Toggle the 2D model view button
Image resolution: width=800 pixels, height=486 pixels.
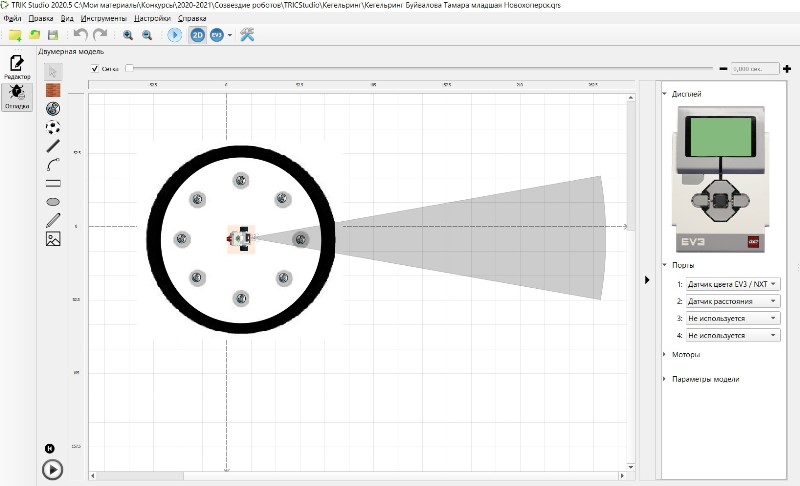197,35
